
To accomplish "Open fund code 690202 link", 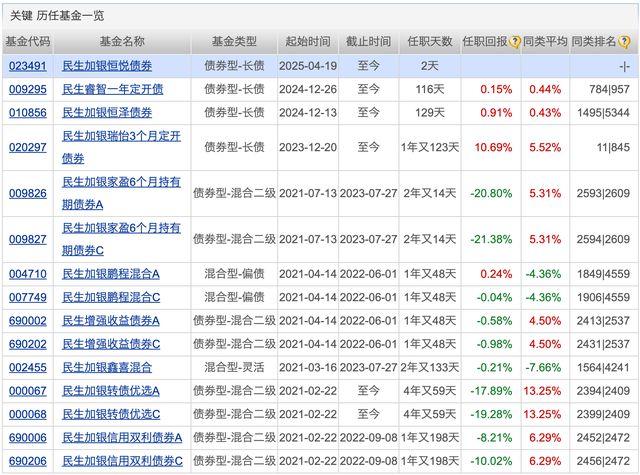I will click(28, 344).
